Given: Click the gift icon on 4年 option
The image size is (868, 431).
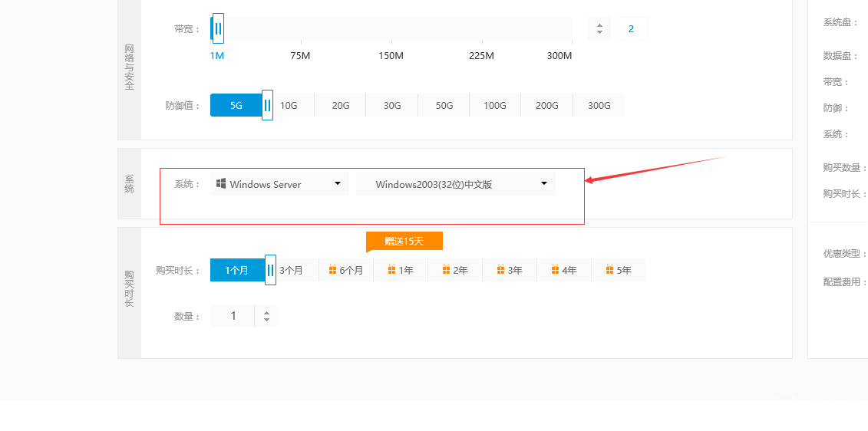Looking at the screenshot, I should (x=554, y=270).
